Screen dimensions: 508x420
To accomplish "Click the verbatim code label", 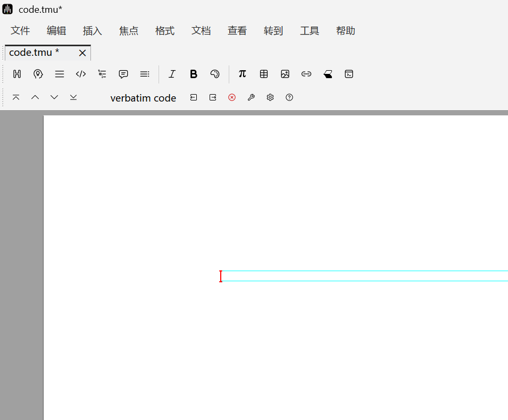I will [143, 98].
